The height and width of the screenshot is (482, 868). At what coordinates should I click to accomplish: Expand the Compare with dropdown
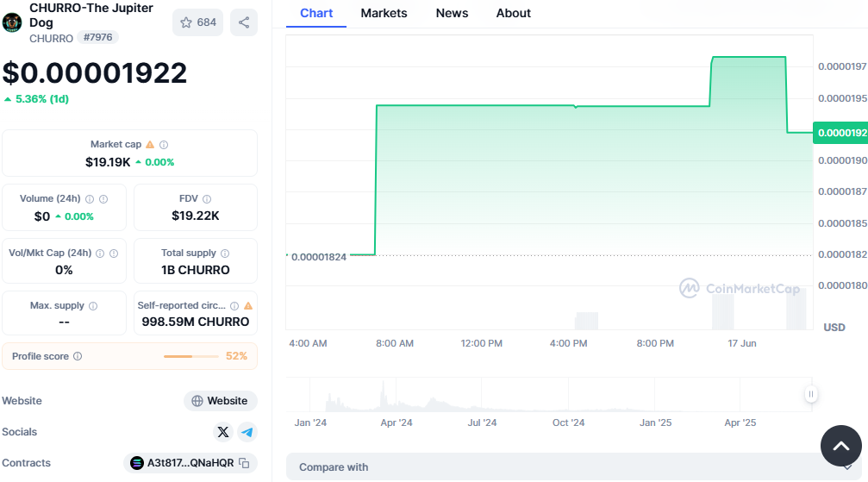click(x=573, y=467)
